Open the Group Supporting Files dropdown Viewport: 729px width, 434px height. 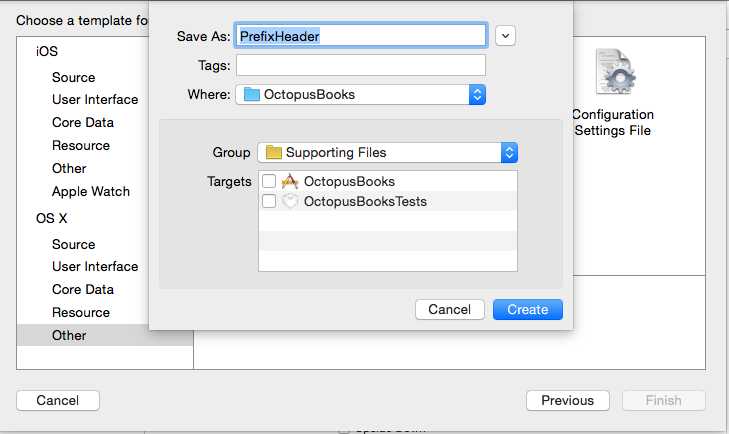(x=387, y=153)
